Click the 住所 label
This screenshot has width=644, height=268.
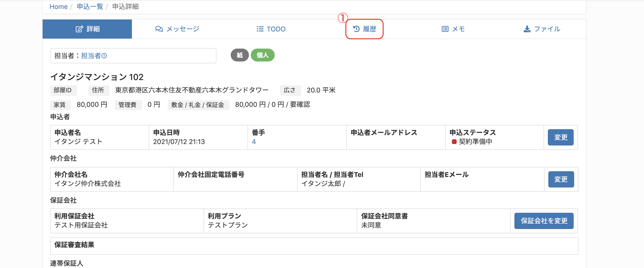[98, 90]
